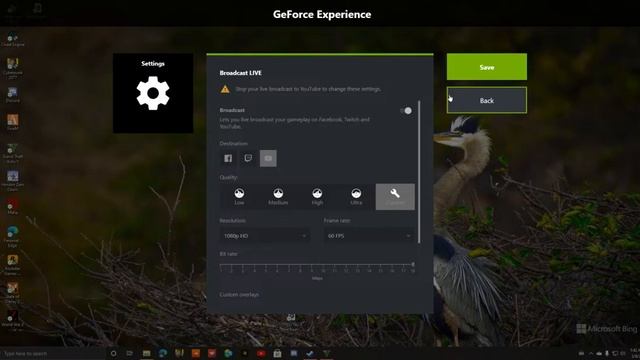Click the Save button
Image resolution: width=640 pixels, height=360 pixels.
487,67
